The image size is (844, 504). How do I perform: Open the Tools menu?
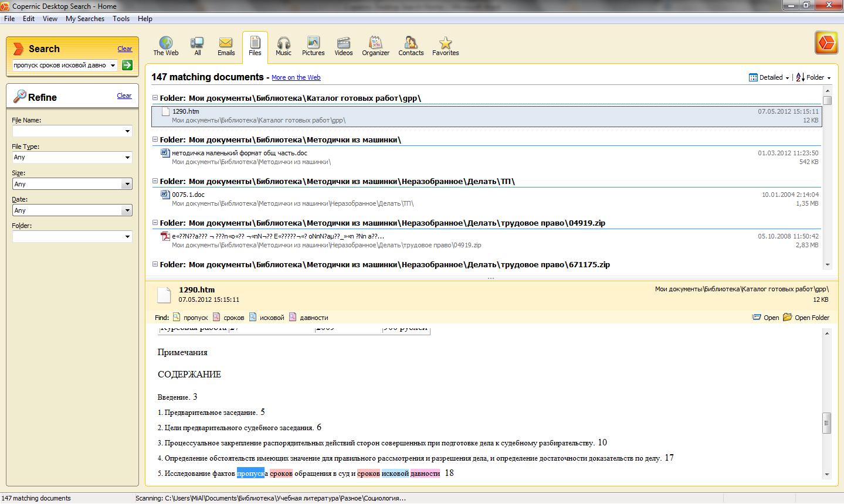[121, 19]
